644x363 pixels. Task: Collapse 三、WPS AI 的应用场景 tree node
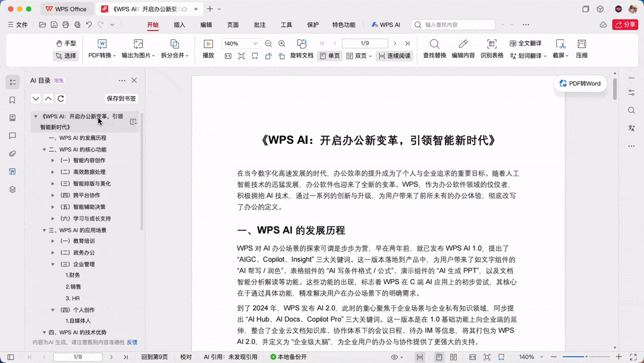[44, 230]
